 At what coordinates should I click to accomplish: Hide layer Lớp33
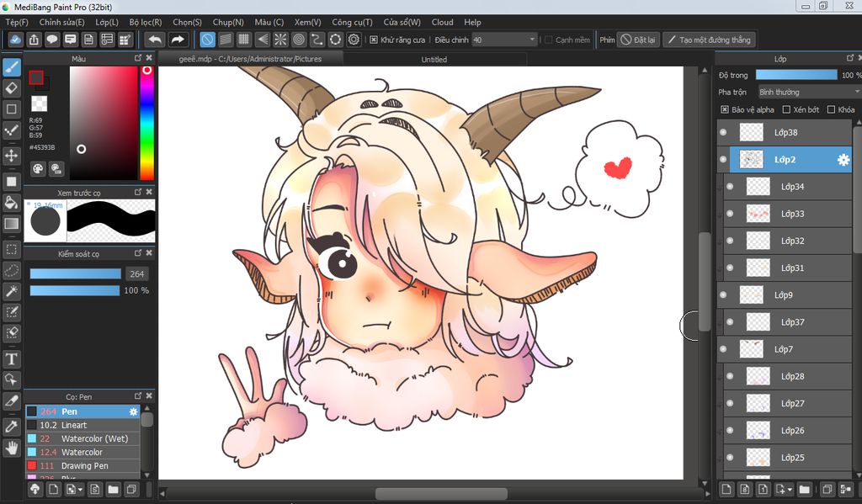pos(730,214)
